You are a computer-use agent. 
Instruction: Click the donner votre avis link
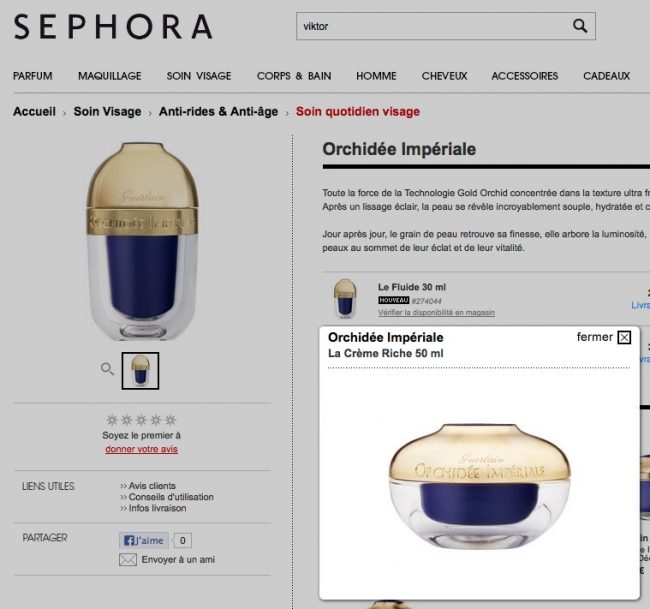pos(141,449)
